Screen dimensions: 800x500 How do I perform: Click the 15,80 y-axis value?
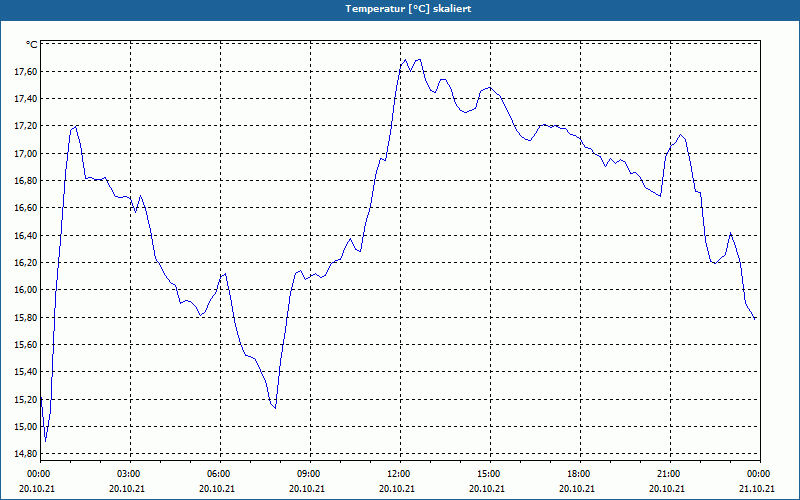26,317
